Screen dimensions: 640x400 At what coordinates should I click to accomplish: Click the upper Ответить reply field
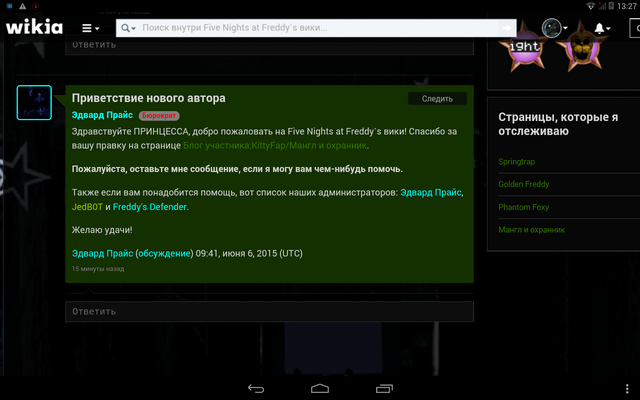coord(269,45)
